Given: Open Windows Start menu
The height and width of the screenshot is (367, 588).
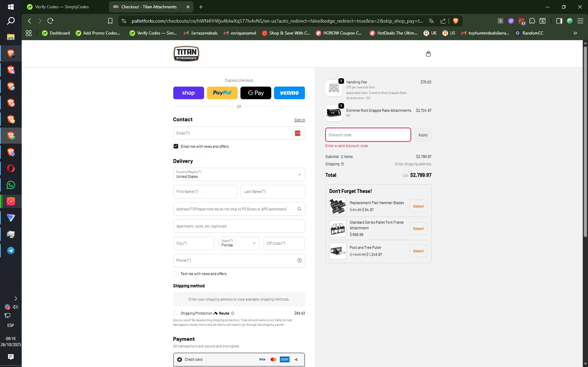Looking at the screenshot, I should 11,7.
